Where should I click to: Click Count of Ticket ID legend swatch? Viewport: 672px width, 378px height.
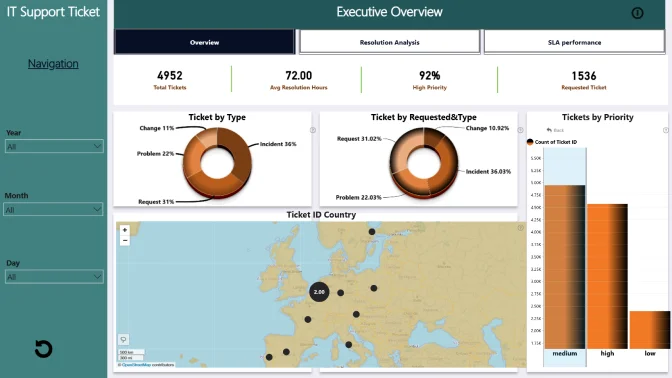point(530,142)
